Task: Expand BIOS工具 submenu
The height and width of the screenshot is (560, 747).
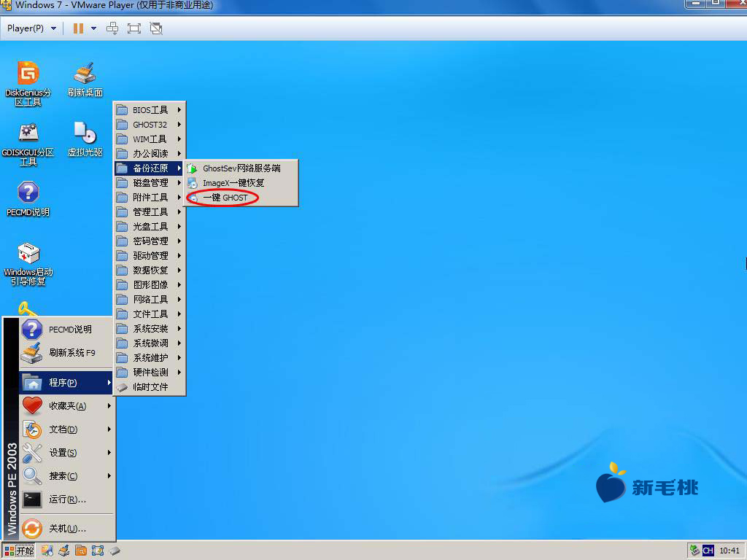Action: [x=149, y=110]
